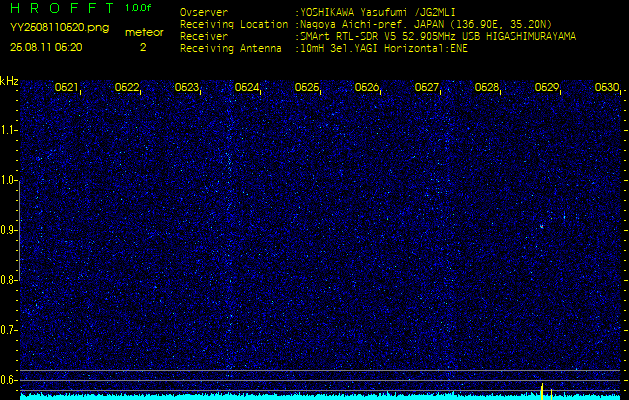The height and width of the screenshot is (400, 629).
Task: Click the 0528 time marker
Action: click(x=487, y=87)
